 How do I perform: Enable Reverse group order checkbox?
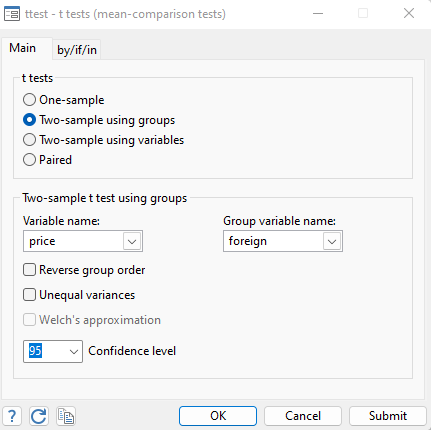point(29,270)
